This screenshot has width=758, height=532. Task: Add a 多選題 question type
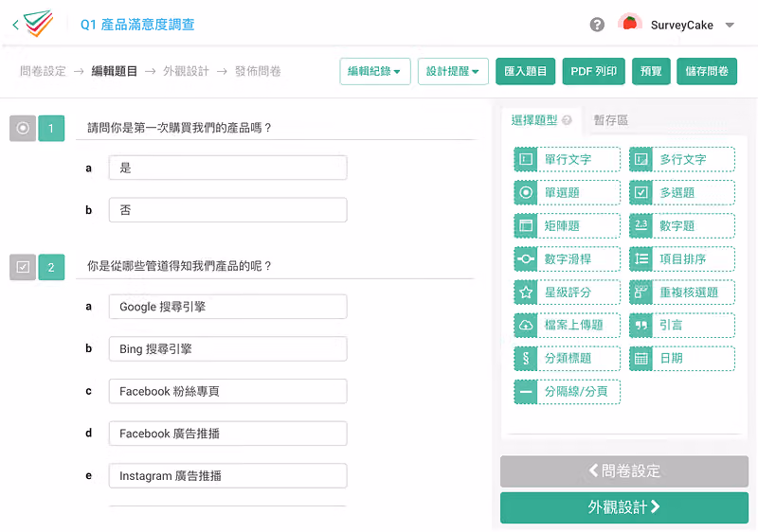pos(682,192)
